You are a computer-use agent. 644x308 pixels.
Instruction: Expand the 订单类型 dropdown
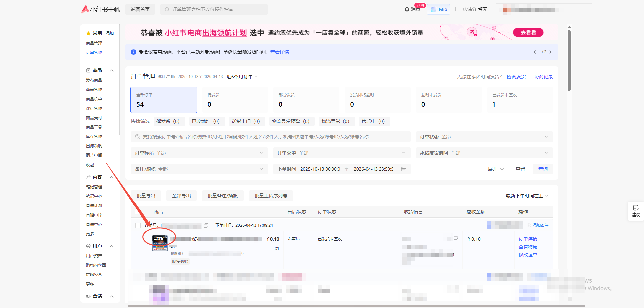(x=341, y=153)
